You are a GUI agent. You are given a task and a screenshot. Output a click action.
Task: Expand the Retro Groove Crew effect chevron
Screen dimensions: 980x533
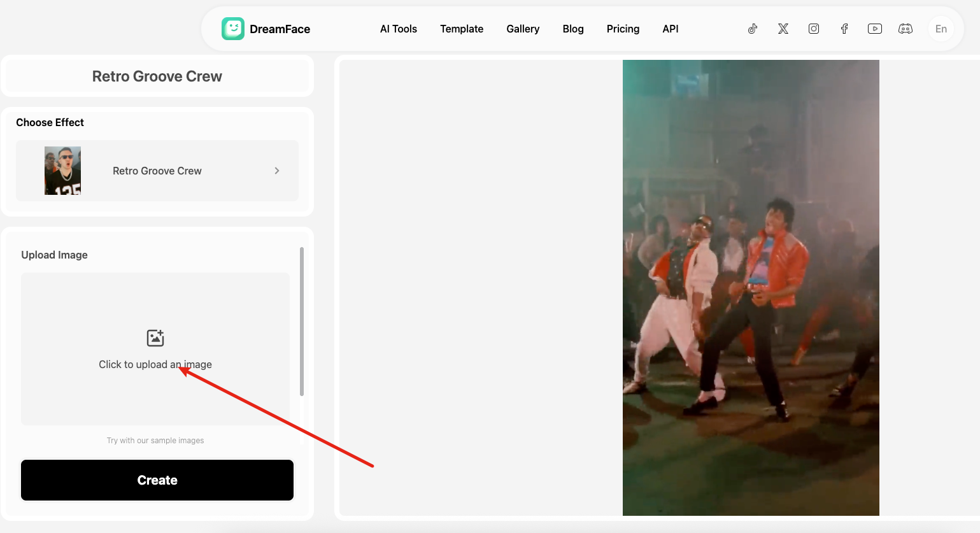(x=277, y=171)
